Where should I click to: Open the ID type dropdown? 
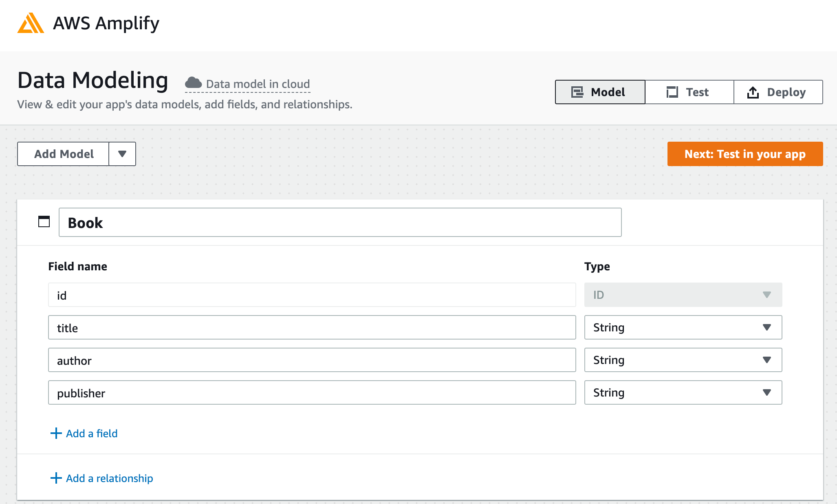683,295
